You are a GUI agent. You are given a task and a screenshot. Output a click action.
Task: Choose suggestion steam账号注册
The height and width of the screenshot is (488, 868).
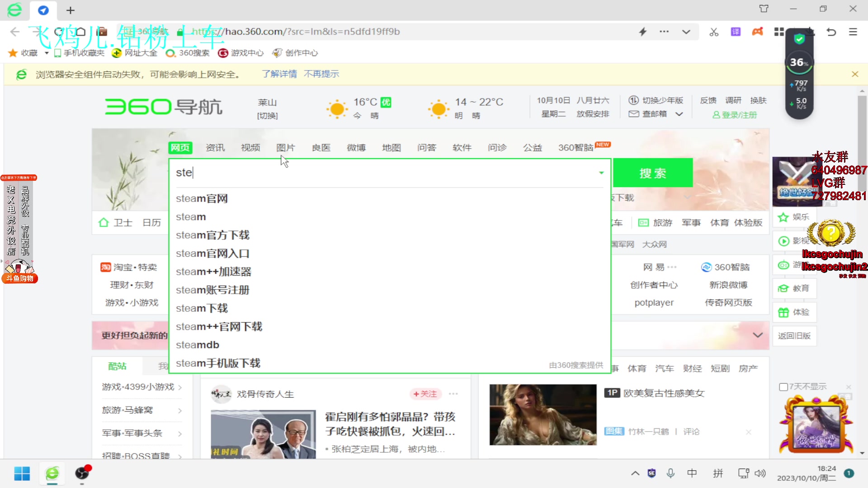212,290
